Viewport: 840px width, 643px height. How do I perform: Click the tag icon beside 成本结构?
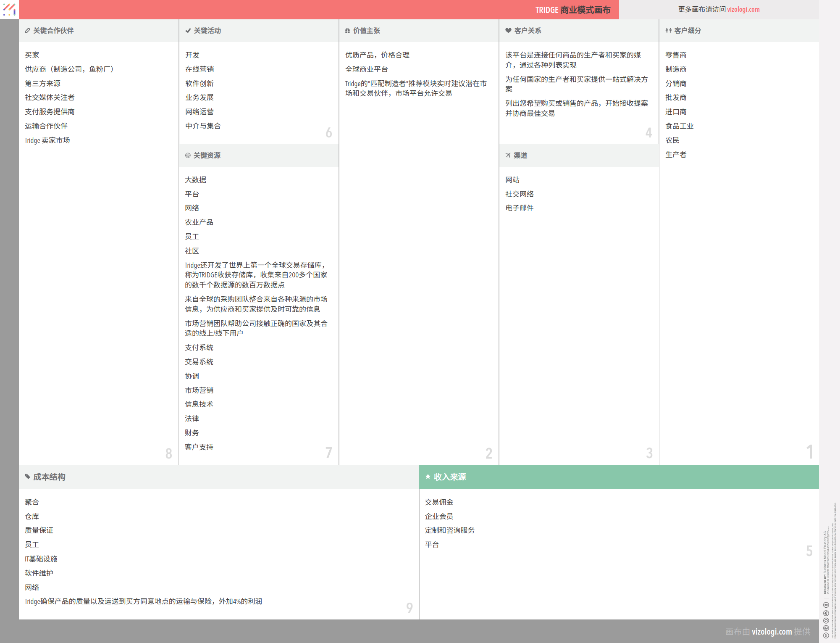[x=28, y=477]
